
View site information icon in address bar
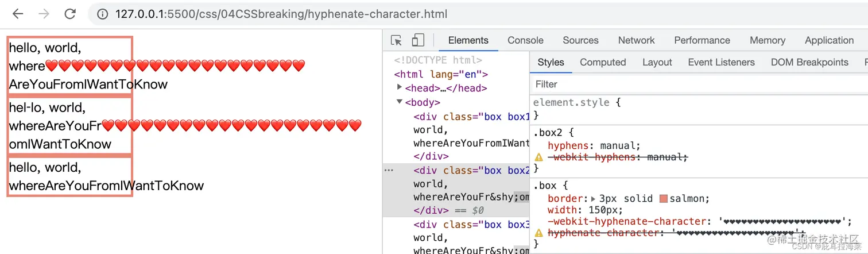102,14
